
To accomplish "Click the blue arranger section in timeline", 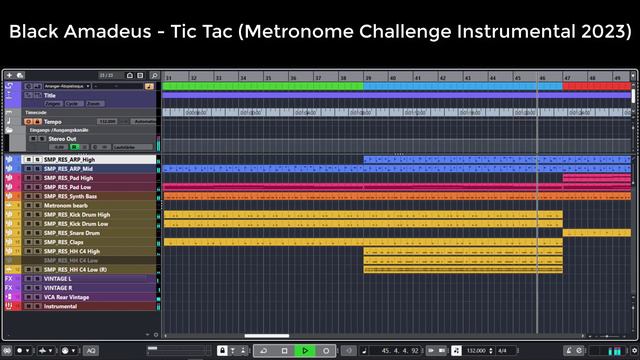I will click(x=463, y=86).
